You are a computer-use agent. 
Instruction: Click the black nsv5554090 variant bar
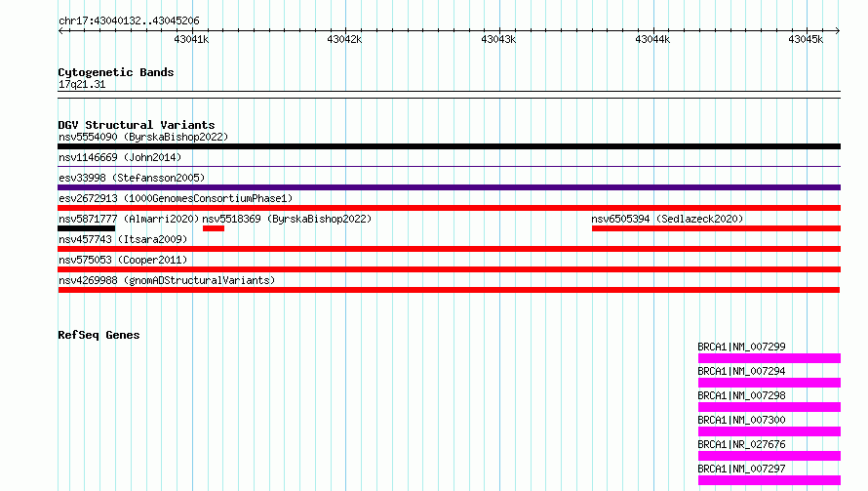pyautogui.click(x=449, y=146)
